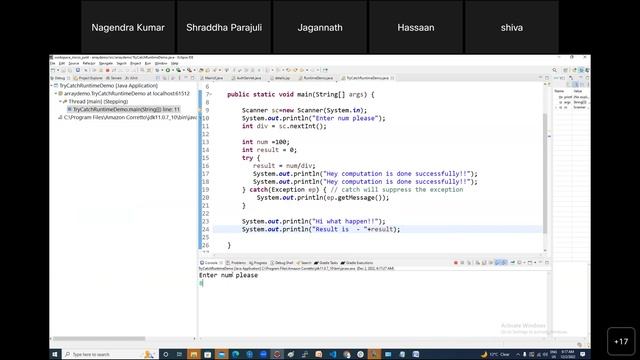Select the Amazon Corretto jdk process entry

127,117
